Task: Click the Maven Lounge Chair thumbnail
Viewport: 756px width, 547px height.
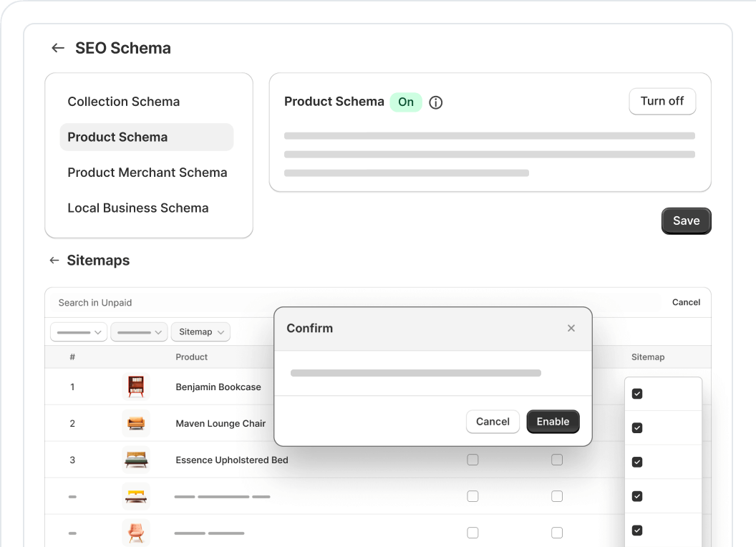Action: click(136, 423)
